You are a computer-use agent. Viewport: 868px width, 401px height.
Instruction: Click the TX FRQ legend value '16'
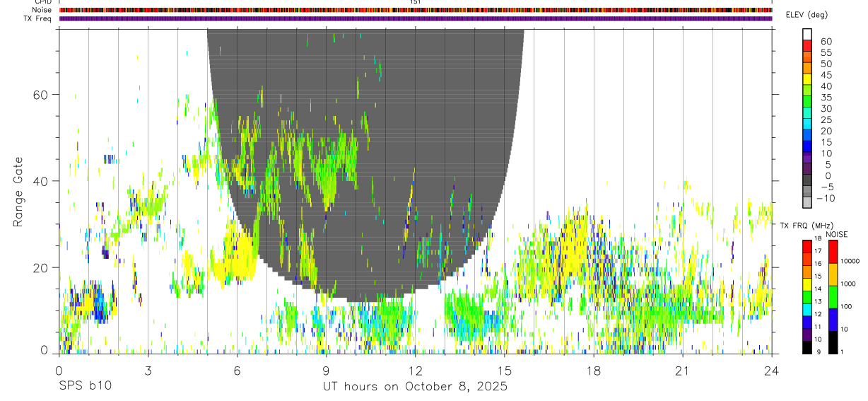pos(819,263)
